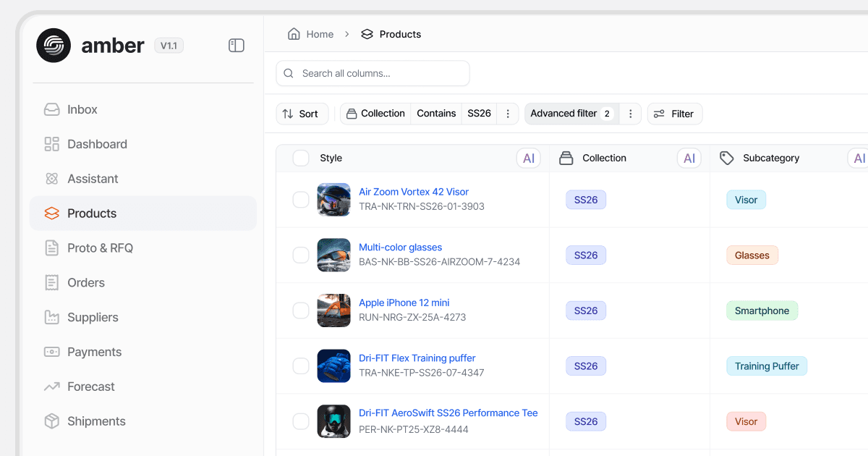The height and width of the screenshot is (456, 868).
Task: Navigate to Orders
Action: point(143,283)
